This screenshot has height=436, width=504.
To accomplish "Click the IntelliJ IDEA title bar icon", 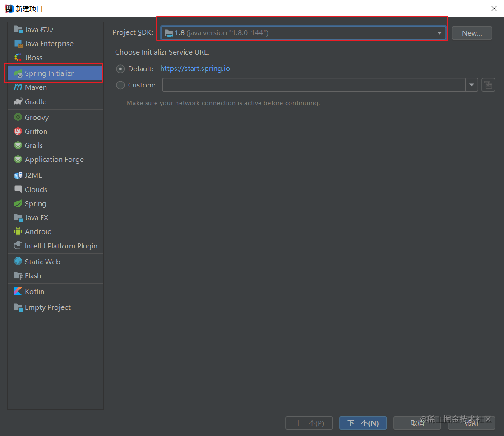I will [9, 9].
